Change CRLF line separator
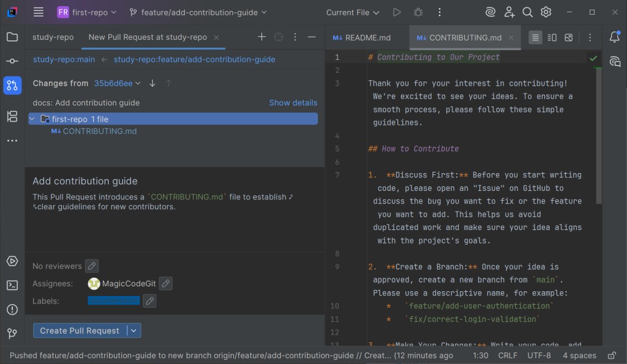Image resolution: width=627 pixels, height=364 pixels. click(x=508, y=355)
